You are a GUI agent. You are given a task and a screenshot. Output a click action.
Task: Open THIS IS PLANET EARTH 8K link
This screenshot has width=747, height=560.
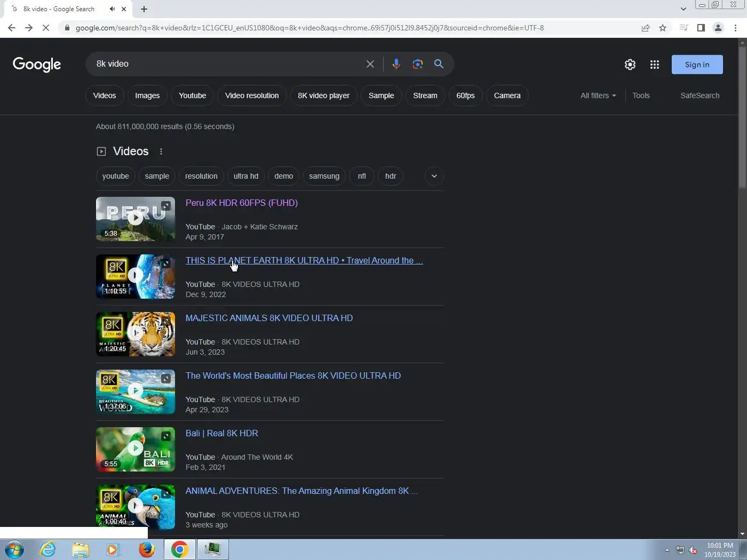coord(304,260)
